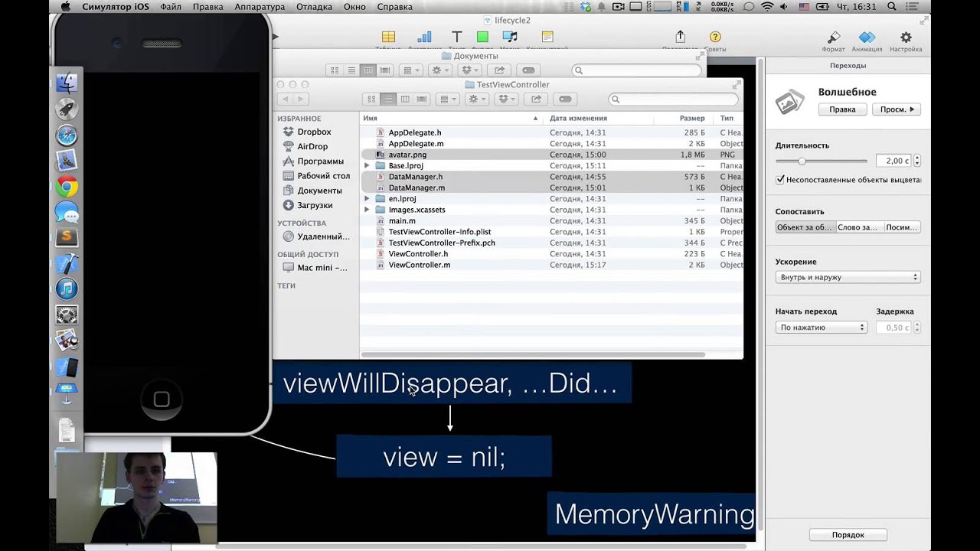Viewport: 980px width, 551px height.
Task: Switch TestViewController window to column view
Action: point(405,99)
